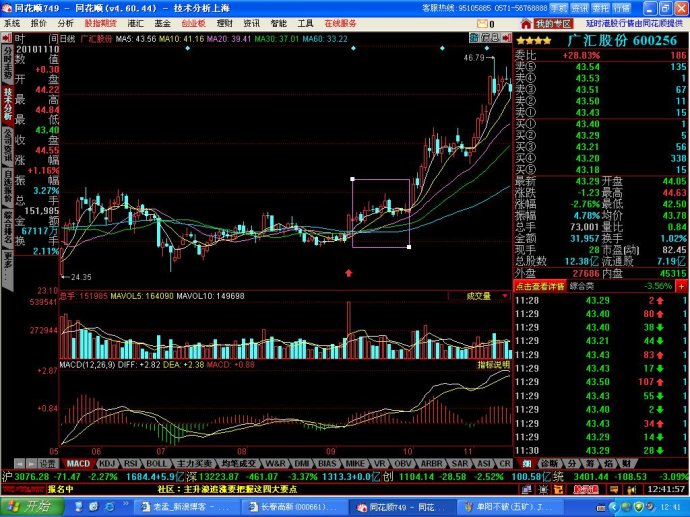Select the 均笔成交 indicator tab
Screen dimensions: 690x517
239,463
